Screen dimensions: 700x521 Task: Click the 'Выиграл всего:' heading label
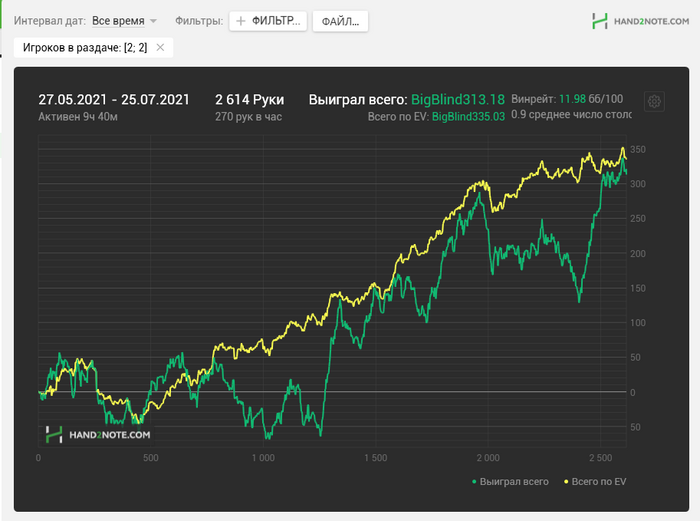(x=358, y=99)
